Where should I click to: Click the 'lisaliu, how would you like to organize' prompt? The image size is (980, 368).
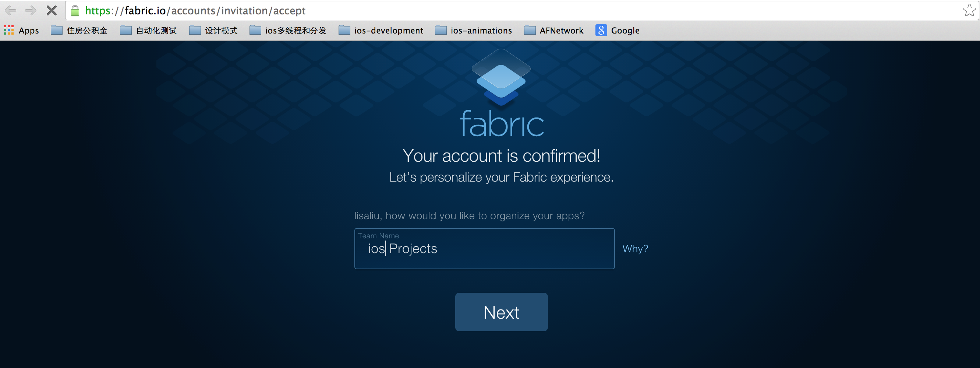coord(469,216)
